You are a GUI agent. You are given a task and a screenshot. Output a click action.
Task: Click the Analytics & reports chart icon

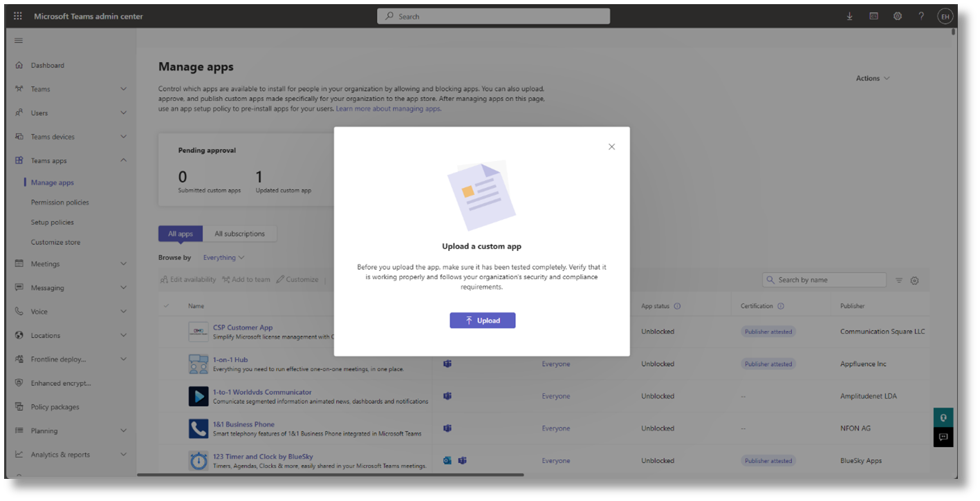click(19, 455)
